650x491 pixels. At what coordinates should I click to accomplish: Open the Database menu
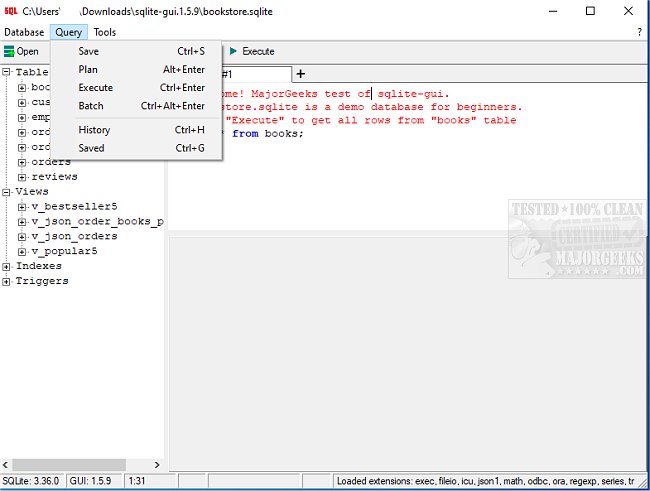24,32
